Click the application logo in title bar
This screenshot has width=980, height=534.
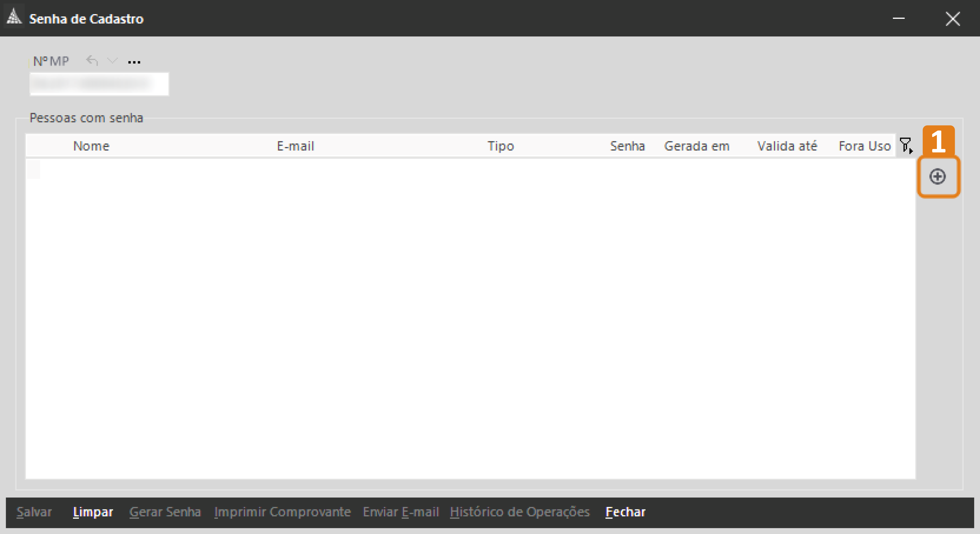tap(14, 17)
